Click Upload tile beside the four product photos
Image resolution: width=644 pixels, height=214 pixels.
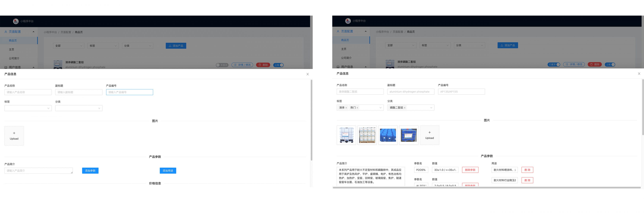point(429,135)
